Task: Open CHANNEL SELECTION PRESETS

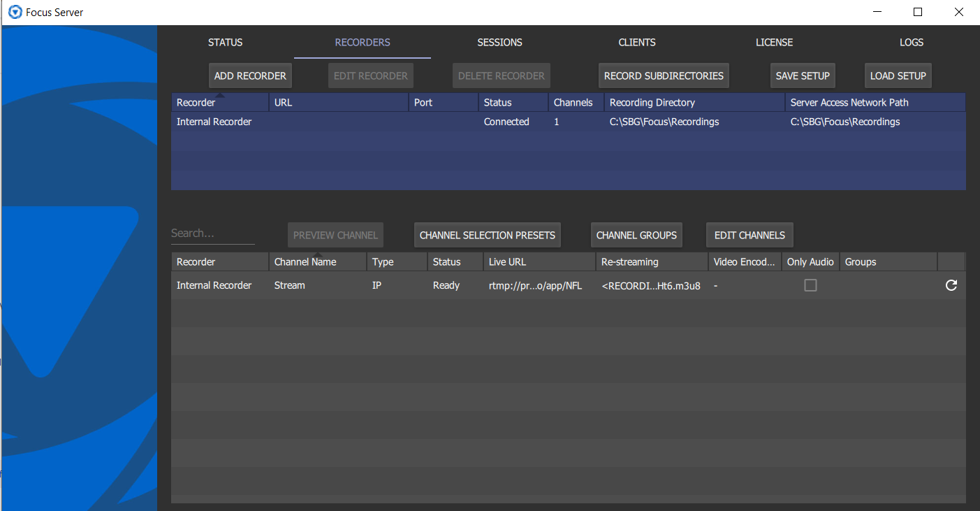Action: (x=488, y=235)
